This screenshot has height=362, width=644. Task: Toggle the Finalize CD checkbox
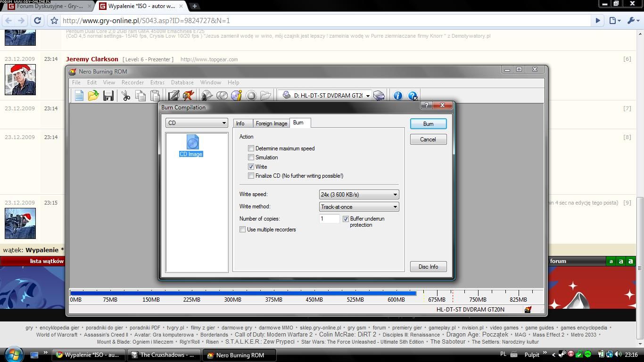click(x=251, y=176)
